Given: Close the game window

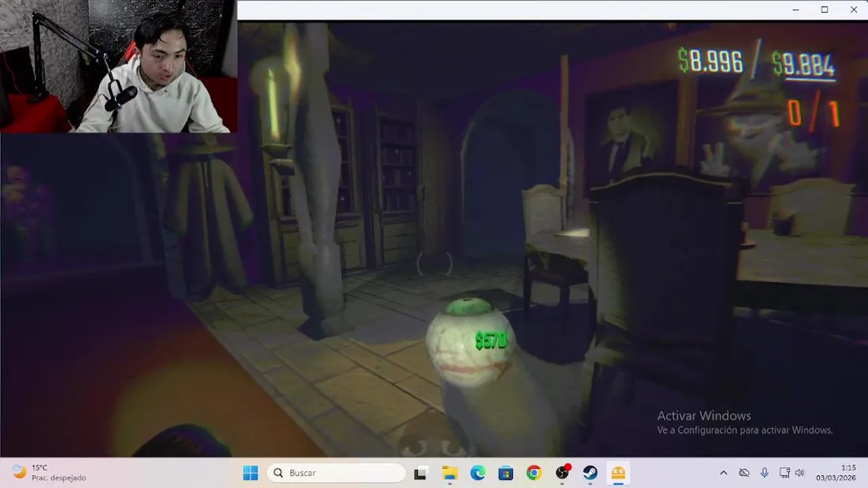Looking at the screenshot, I should pos(854,9).
